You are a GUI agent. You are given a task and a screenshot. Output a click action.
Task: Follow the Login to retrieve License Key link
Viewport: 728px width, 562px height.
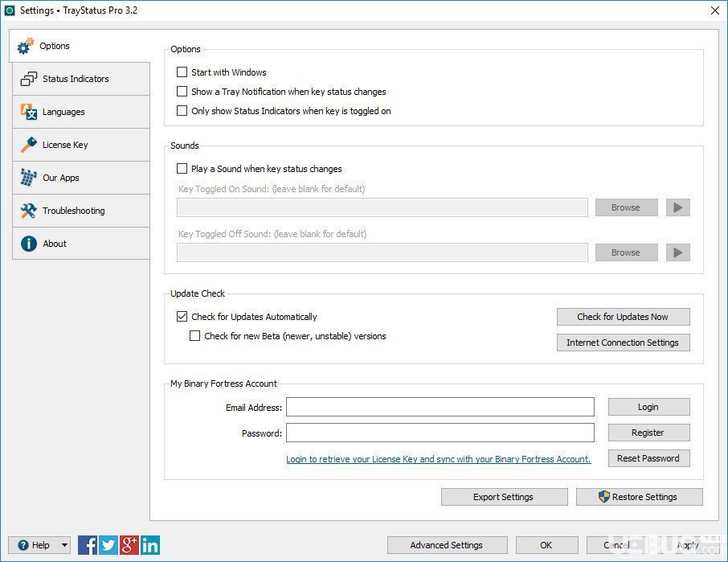[438, 459]
